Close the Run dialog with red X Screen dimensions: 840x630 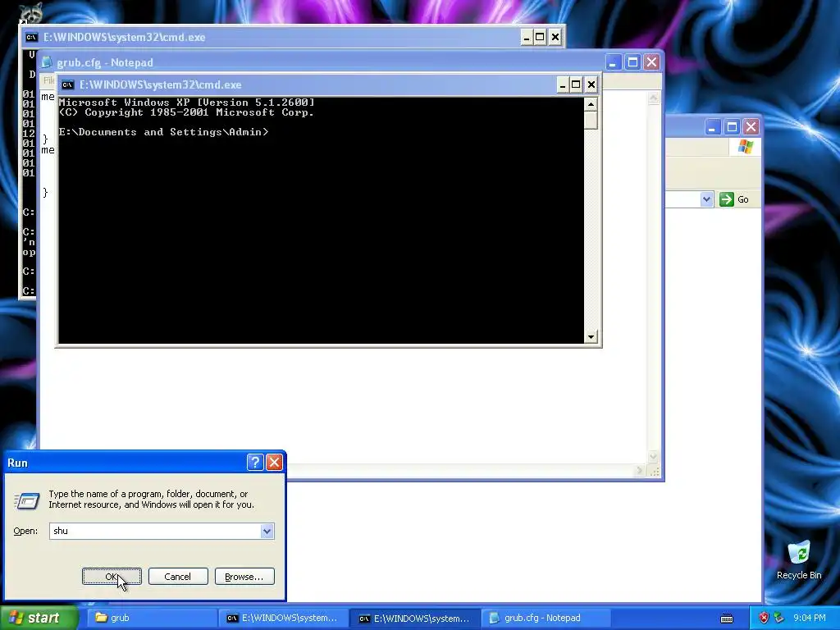coord(274,463)
